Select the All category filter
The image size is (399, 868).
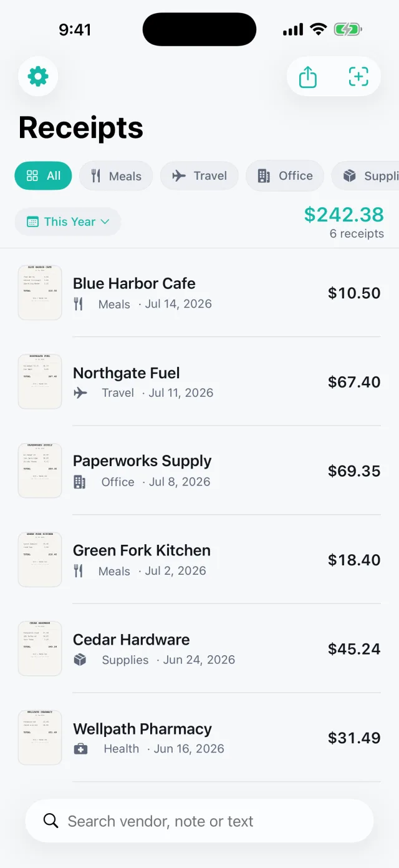pos(43,176)
